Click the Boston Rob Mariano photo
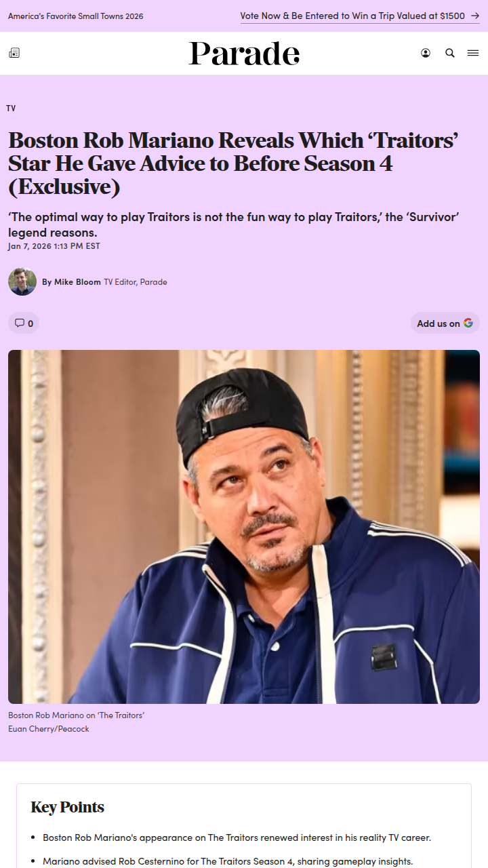488x868 pixels. [244, 527]
